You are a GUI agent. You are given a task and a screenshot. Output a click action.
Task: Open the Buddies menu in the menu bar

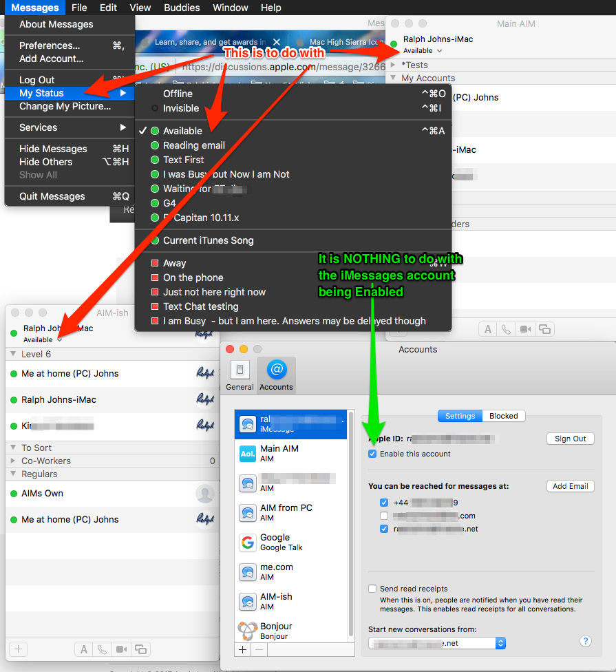click(182, 8)
